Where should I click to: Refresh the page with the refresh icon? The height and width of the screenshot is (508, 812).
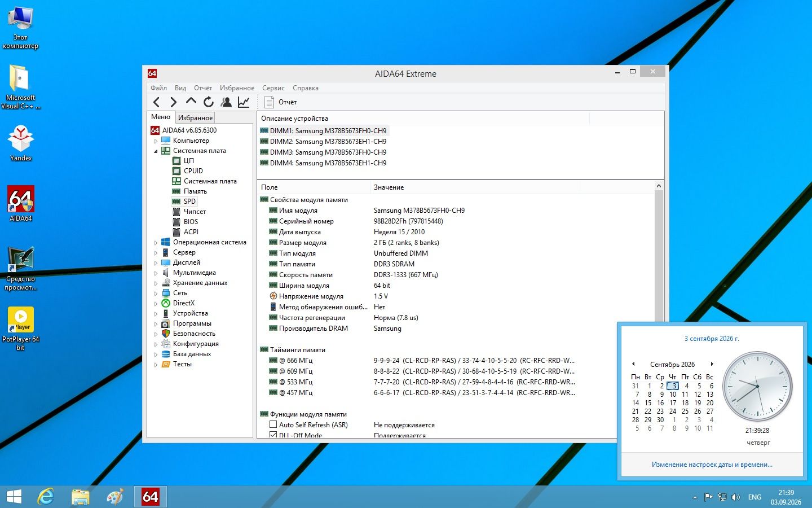[209, 102]
